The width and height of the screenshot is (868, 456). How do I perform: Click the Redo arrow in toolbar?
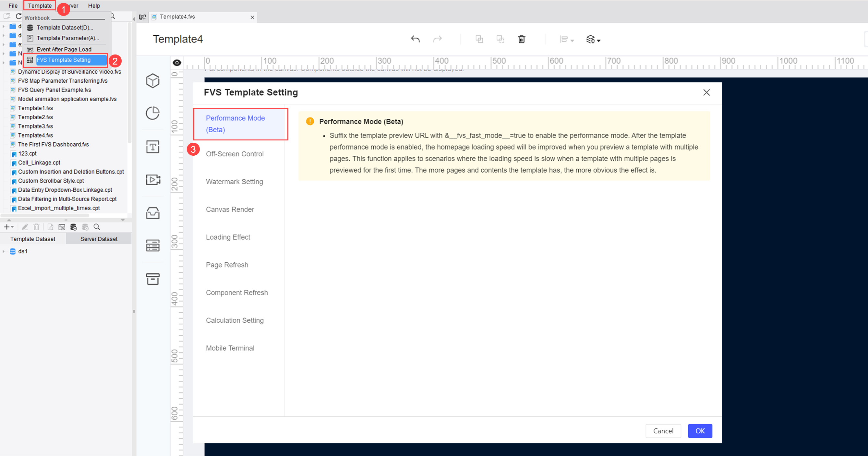437,40
